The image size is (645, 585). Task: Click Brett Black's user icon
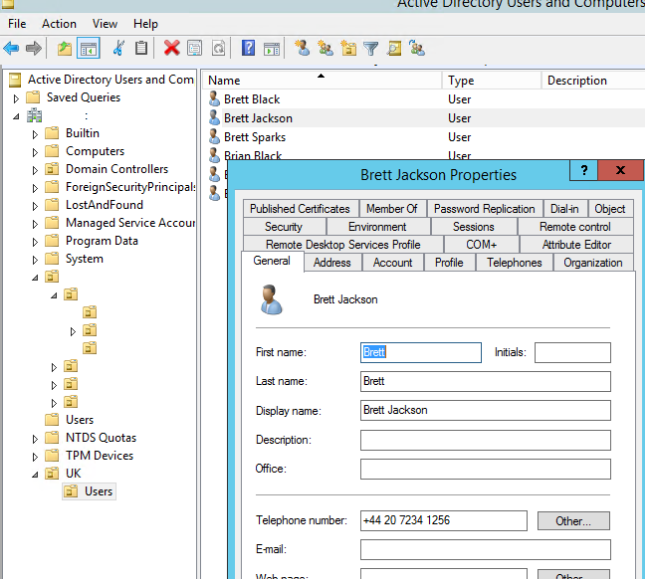214,99
